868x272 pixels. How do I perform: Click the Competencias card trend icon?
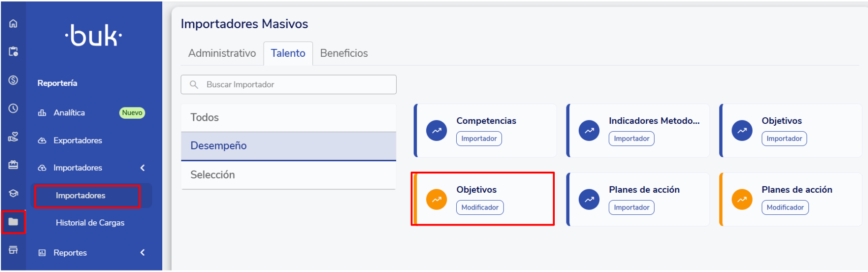click(436, 131)
